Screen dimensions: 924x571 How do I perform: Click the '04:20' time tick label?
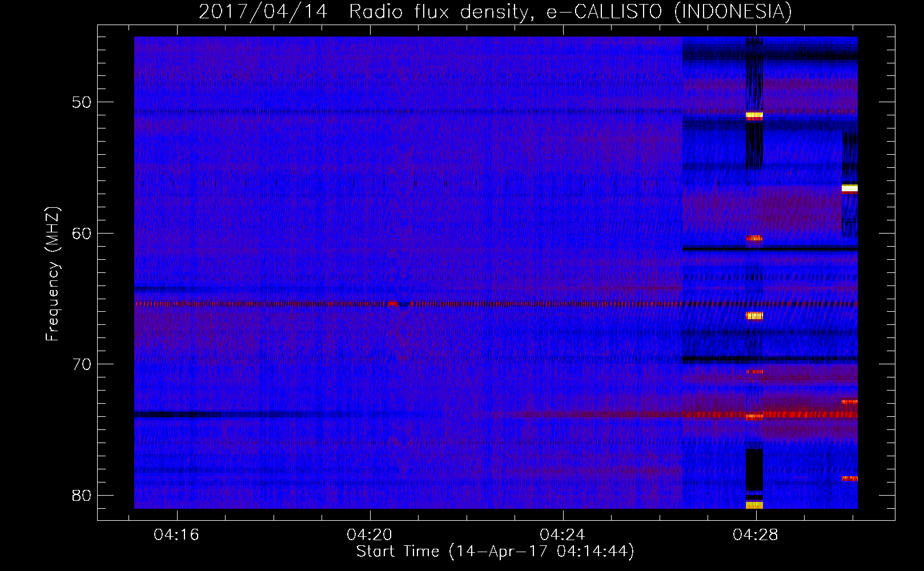pos(369,534)
